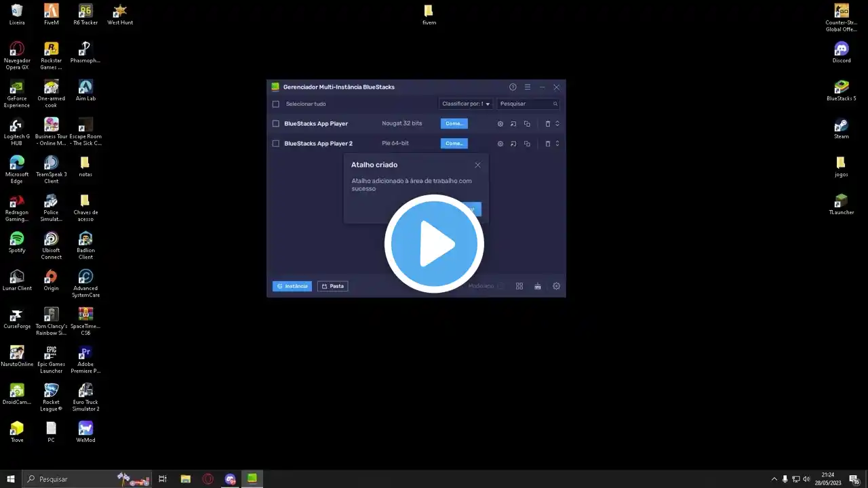Select the Discord desktop icon
The height and width of the screenshot is (488, 868).
click(x=842, y=52)
